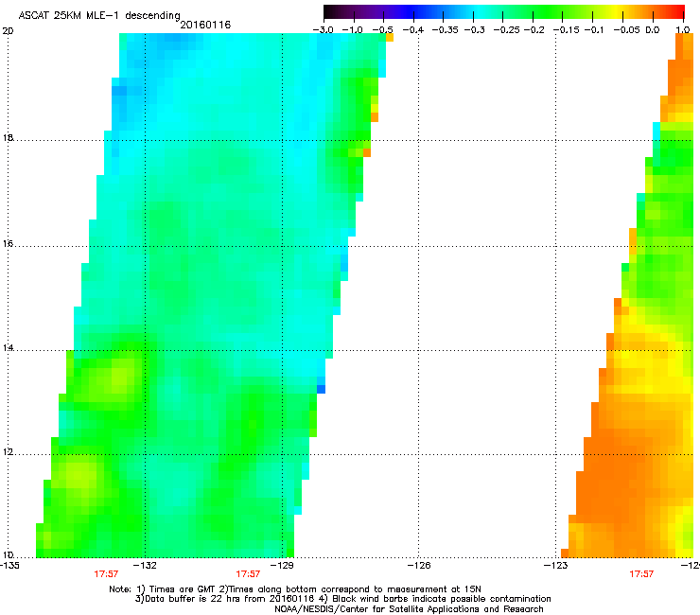Click the latitude axis label "18"

(x=8, y=138)
